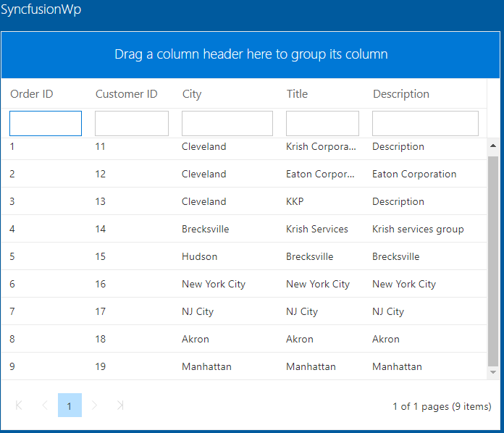This screenshot has height=433, width=504.
Task: Focus the Order ID filter box
Action: (x=46, y=123)
